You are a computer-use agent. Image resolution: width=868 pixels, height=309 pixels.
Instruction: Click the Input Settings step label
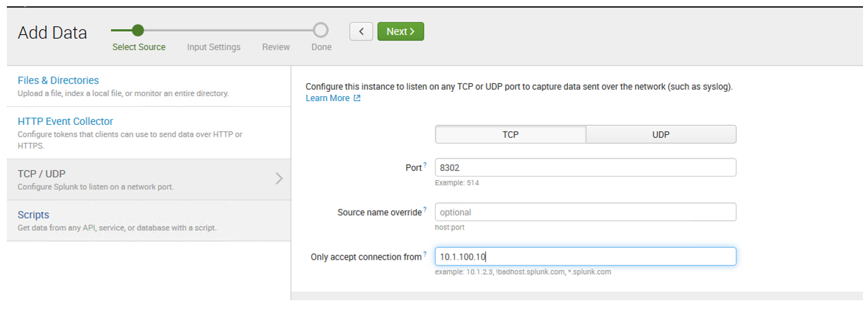pyautogui.click(x=213, y=47)
